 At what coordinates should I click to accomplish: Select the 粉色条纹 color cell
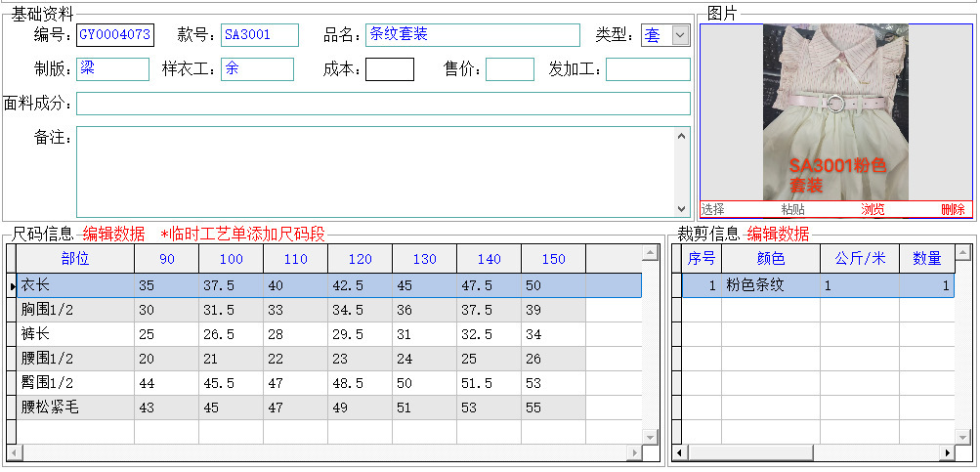pos(771,285)
